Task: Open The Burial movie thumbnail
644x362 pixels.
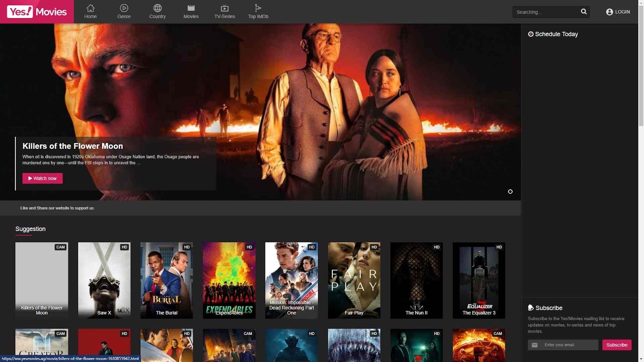Action: coord(167,280)
